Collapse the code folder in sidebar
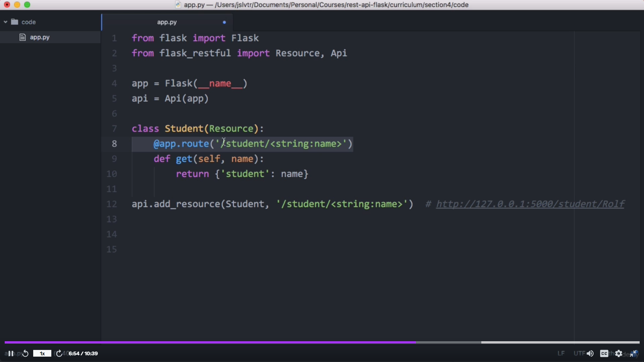The image size is (644, 362). [6, 22]
